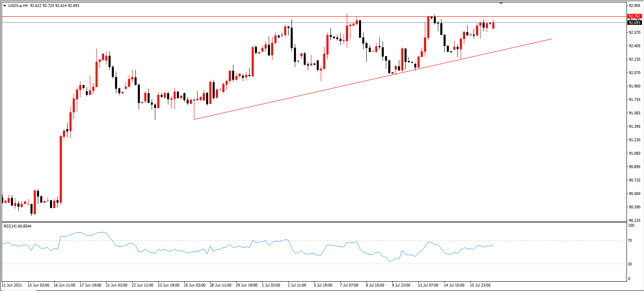The image size is (644, 291).
Task: Click the 91.565 price scale label
Action: [x=634, y=113]
